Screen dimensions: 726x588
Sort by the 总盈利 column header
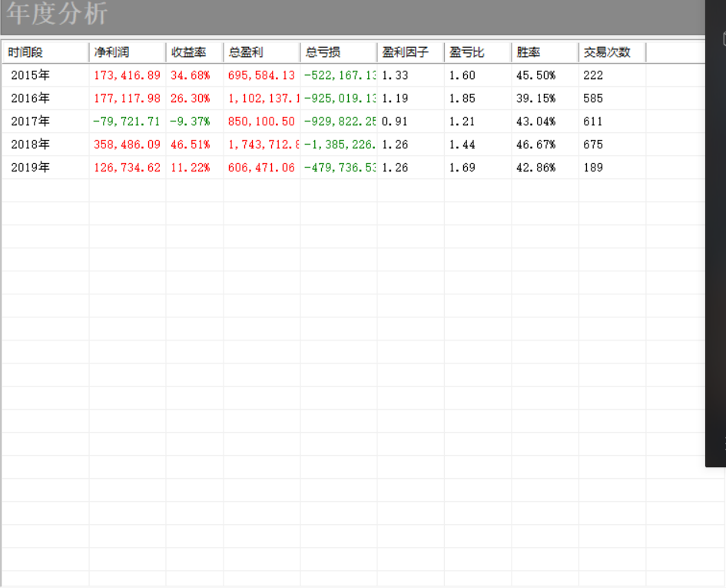tap(262, 52)
